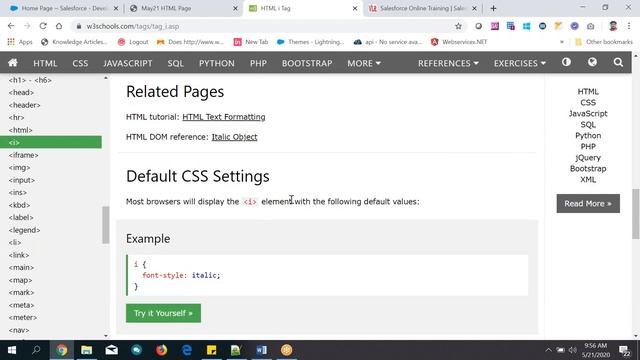Image resolution: width=640 pixels, height=360 pixels.
Task: Open PHP in the top navbar
Action: pos(258,63)
